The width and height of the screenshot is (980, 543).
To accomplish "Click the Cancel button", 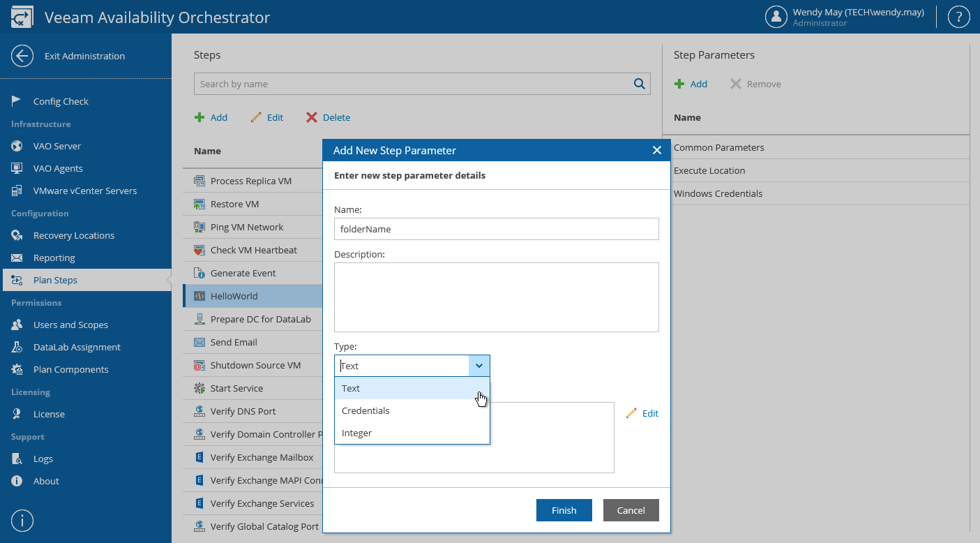I will [631, 510].
